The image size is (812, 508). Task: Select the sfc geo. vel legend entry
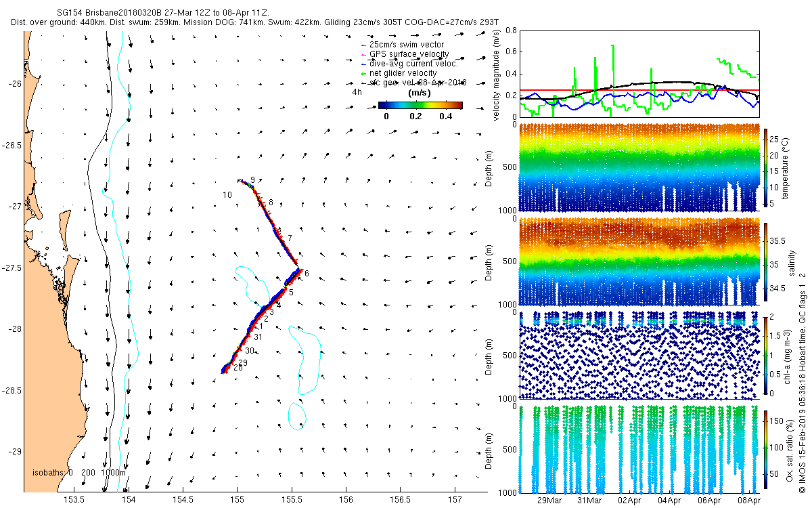413,82
